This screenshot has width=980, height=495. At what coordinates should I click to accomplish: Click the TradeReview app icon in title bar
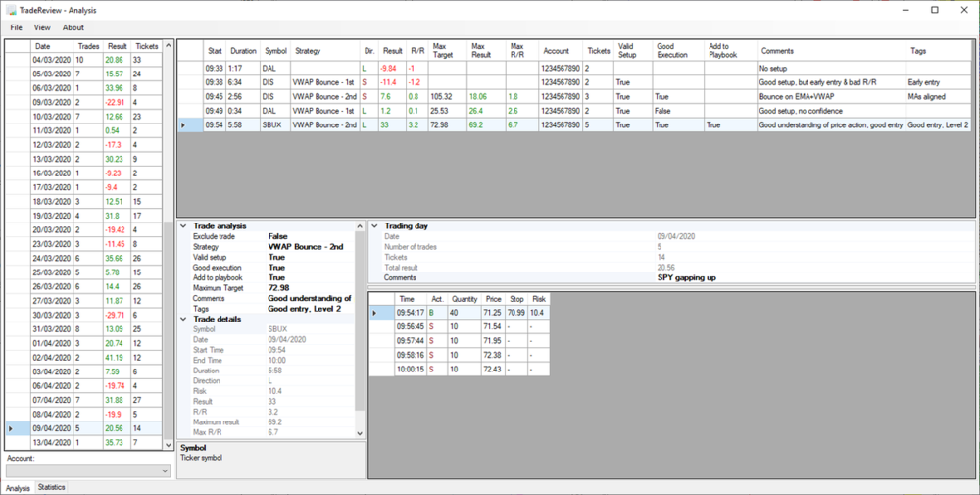pos(10,9)
